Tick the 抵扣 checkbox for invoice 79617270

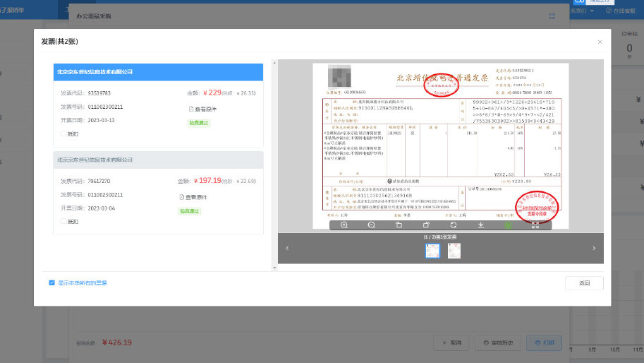[x=63, y=221]
